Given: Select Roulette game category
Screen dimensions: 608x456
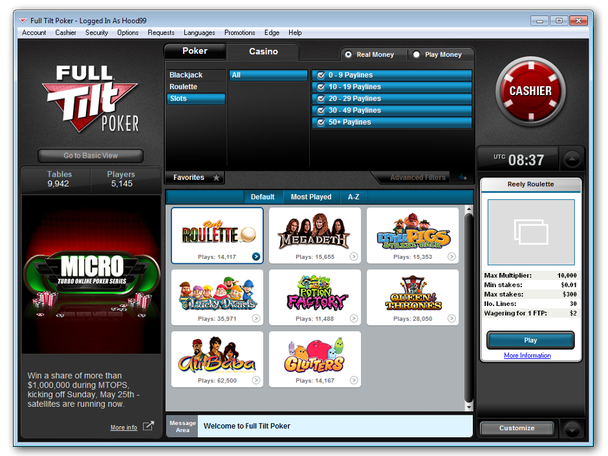Looking at the screenshot, I should click(x=196, y=87).
